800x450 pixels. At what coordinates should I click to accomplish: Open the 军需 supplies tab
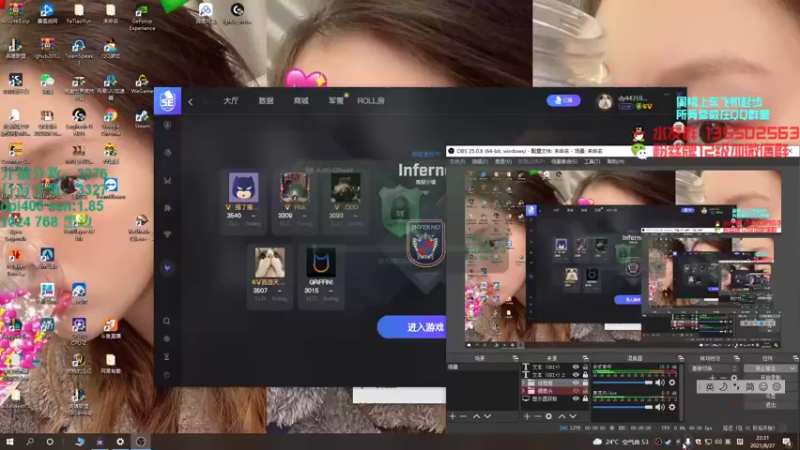point(336,101)
